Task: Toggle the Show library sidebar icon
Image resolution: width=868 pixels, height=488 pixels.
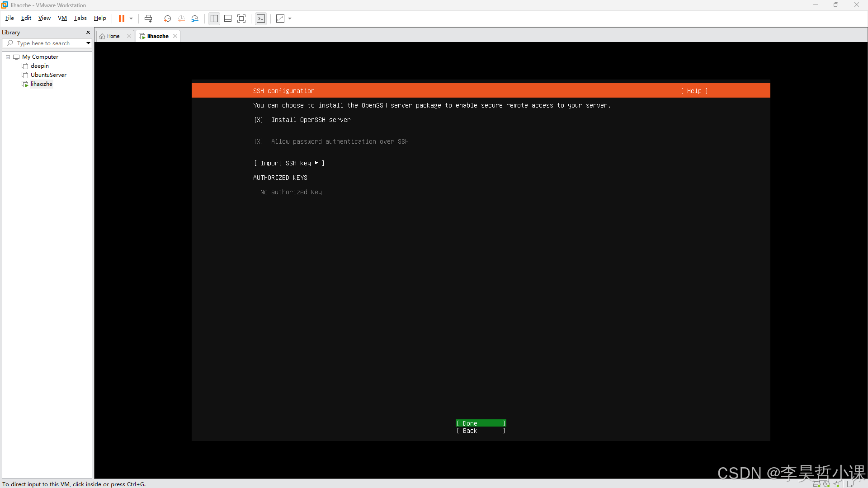Action: [x=214, y=19]
